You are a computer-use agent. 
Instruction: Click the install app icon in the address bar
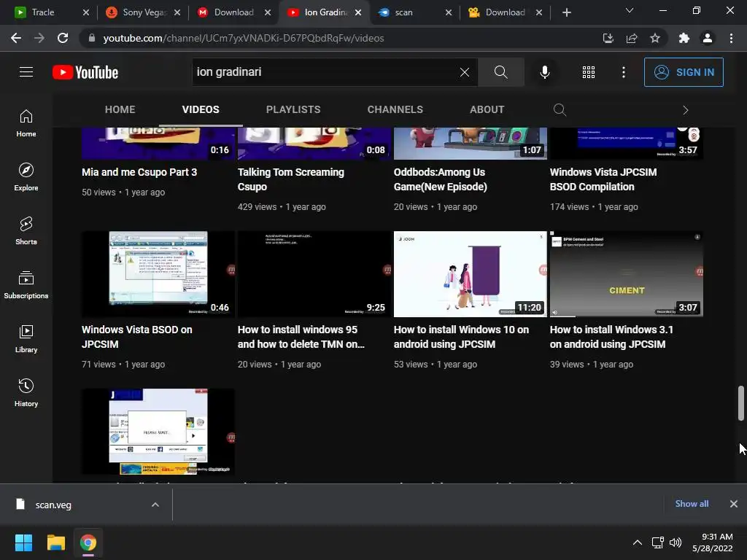click(608, 38)
